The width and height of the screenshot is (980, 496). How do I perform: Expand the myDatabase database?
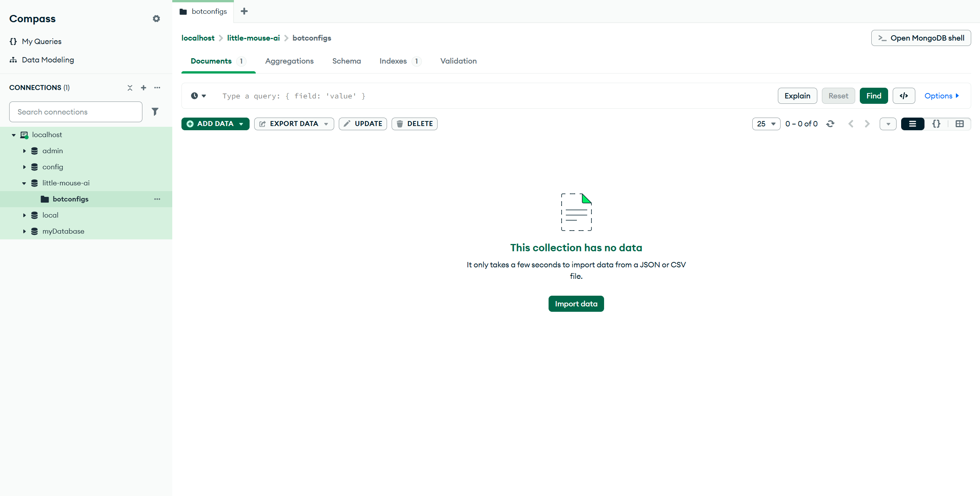tap(24, 231)
